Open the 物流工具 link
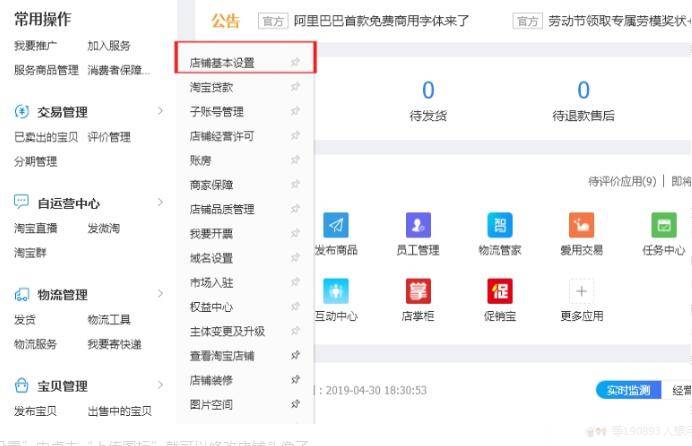This screenshot has height=446, width=692. click(109, 319)
